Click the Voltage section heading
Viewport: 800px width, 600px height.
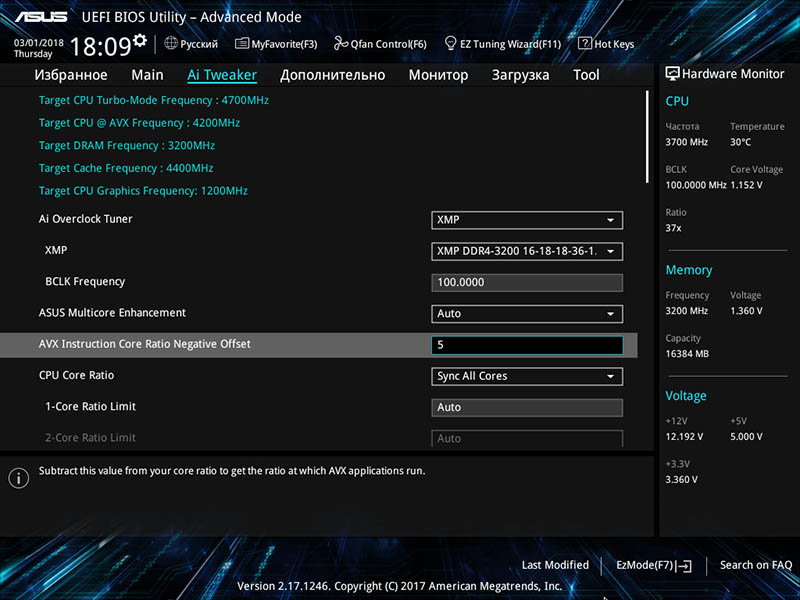pyautogui.click(x=686, y=396)
